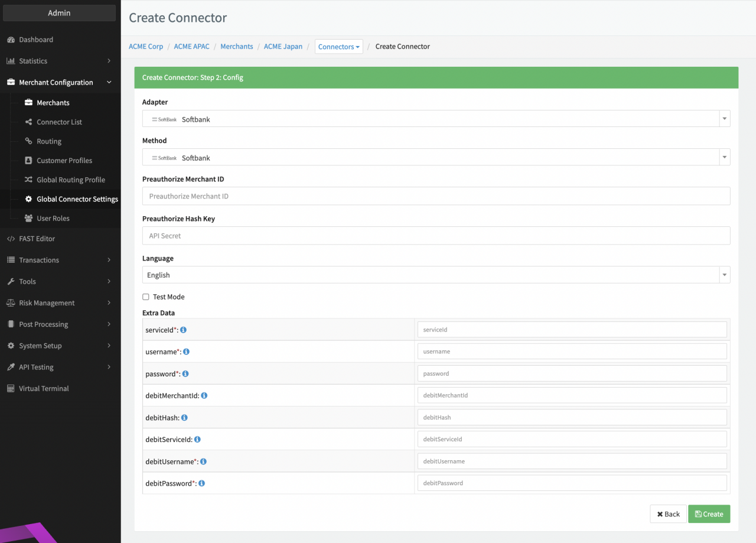The image size is (756, 543).
Task: Click the Back button
Action: click(x=668, y=514)
